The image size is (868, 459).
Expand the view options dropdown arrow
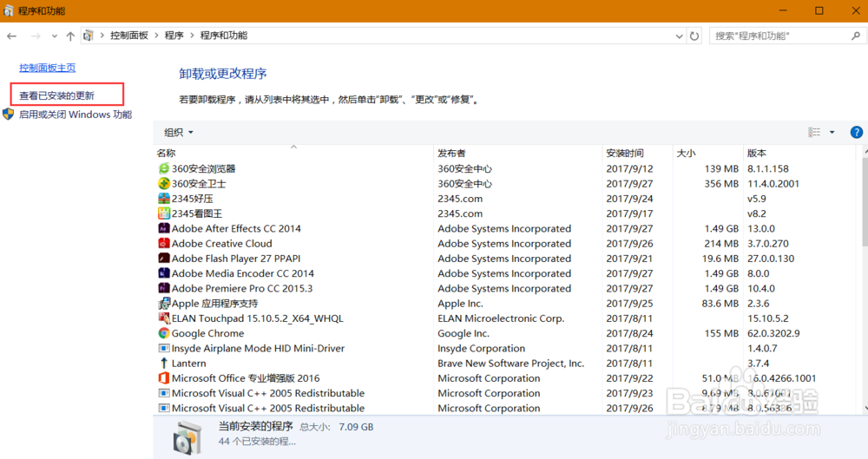coord(832,133)
